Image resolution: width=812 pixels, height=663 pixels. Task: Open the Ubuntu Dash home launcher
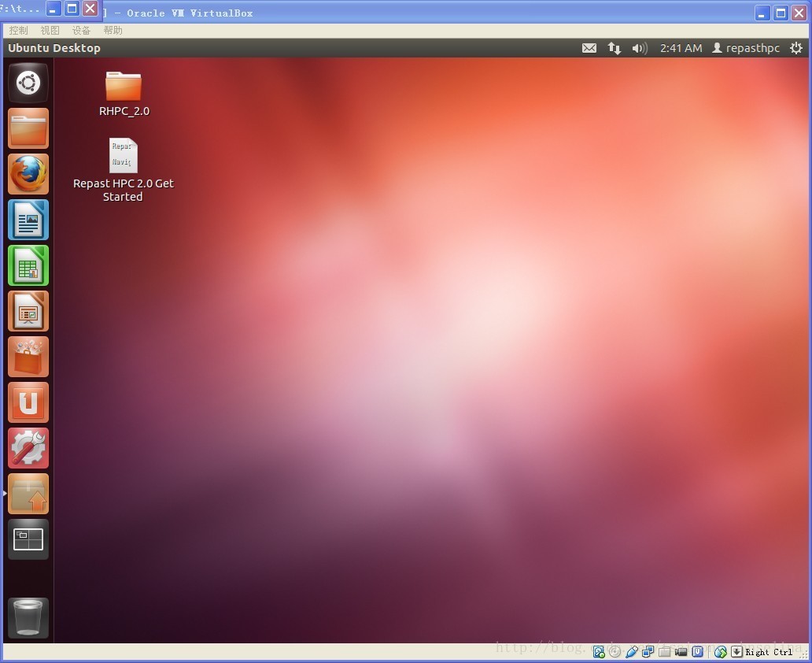(28, 83)
